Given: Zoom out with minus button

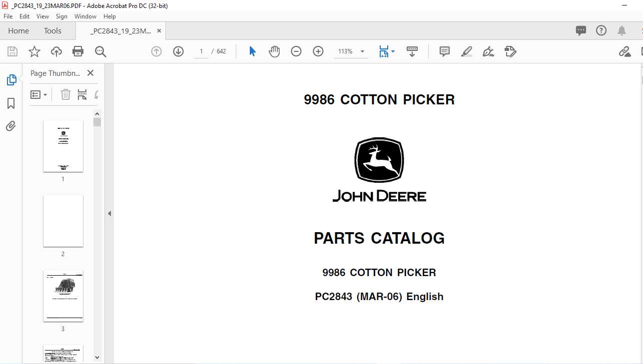Looking at the screenshot, I should pyautogui.click(x=296, y=51).
